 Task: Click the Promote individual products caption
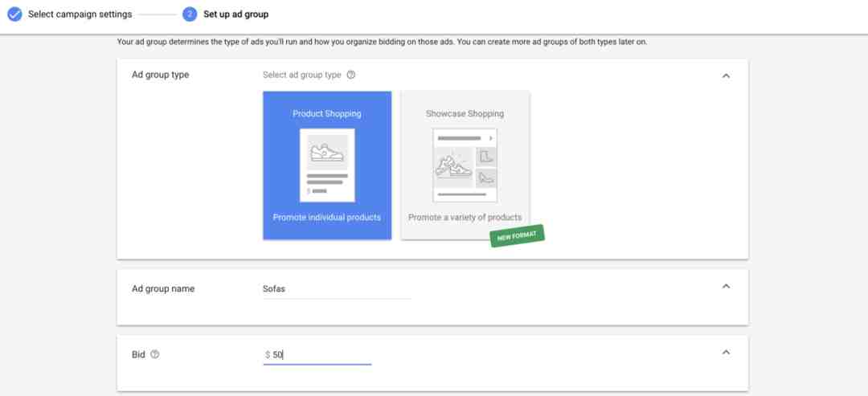coord(327,218)
